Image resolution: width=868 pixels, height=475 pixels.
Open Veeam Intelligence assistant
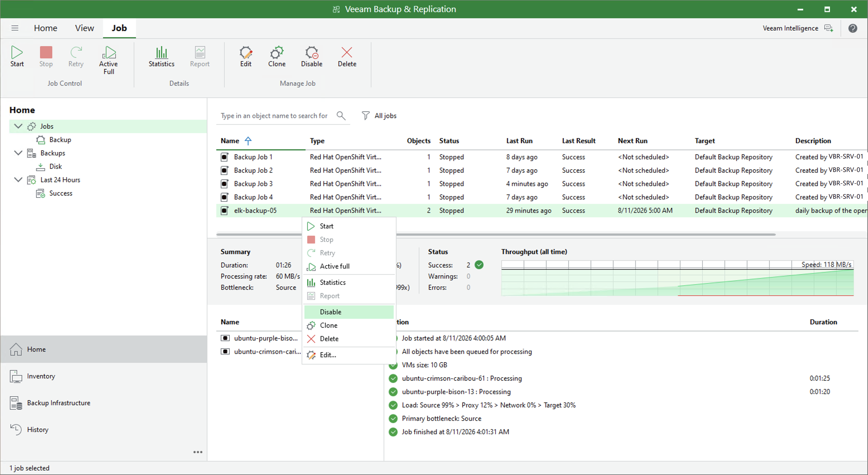point(798,28)
